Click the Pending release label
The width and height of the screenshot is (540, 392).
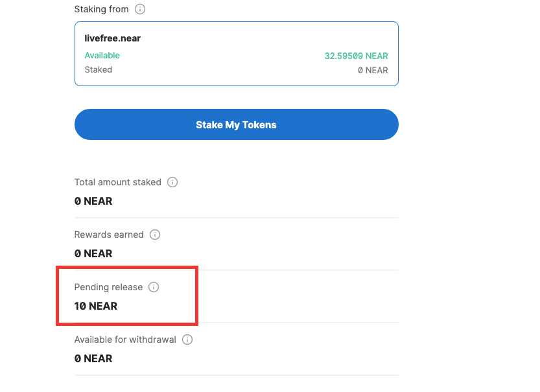pyautogui.click(x=108, y=287)
